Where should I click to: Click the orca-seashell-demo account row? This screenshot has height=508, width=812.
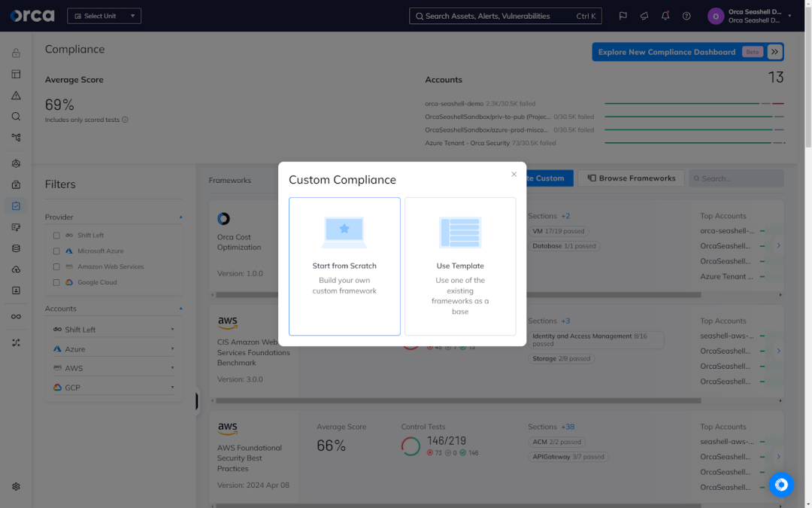(604, 104)
